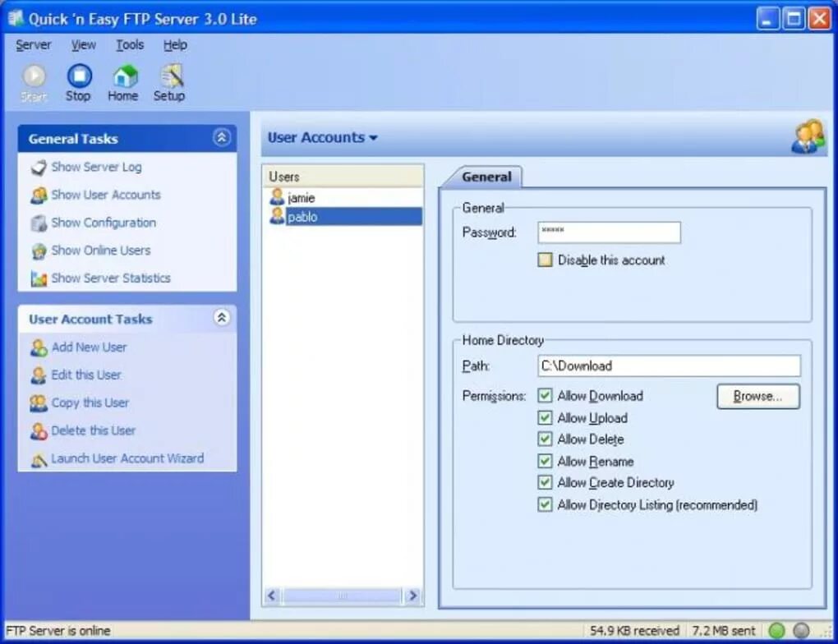Click the Show User Accounts icon

39,195
